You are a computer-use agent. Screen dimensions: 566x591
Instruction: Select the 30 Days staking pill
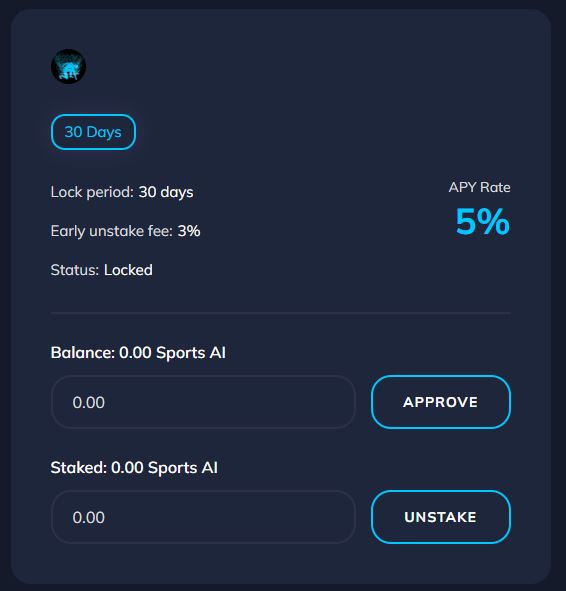point(93,132)
